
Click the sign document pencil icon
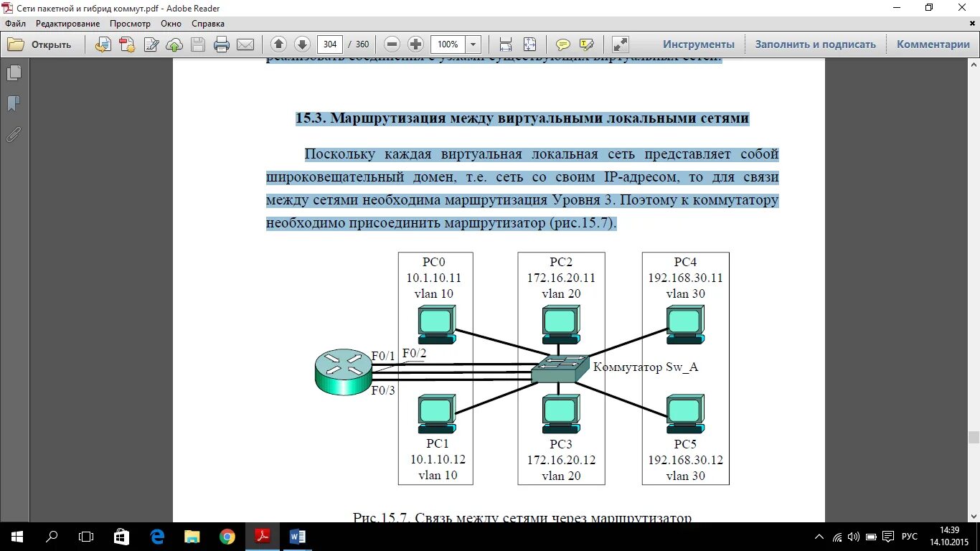coord(151,44)
